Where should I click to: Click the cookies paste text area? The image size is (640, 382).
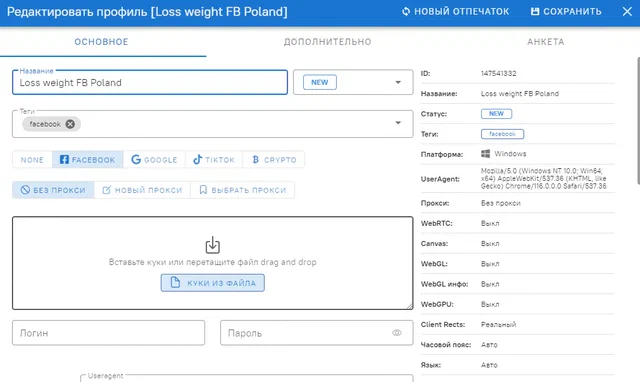pyautogui.click(x=213, y=263)
